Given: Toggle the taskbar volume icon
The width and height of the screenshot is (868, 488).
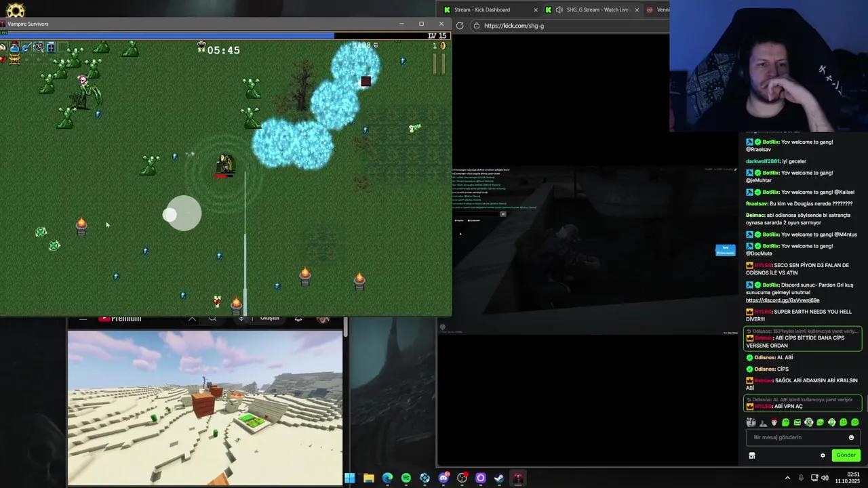Looking at the screenshot, I should (825, 478).
